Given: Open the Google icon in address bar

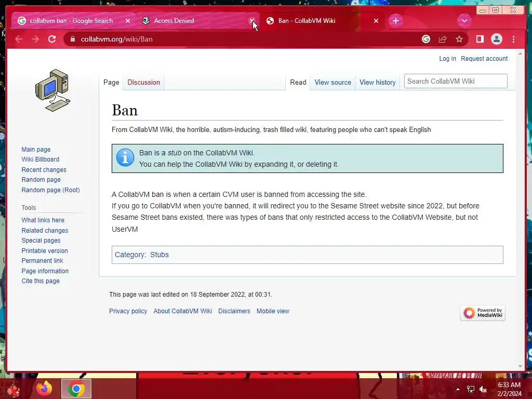Looking at the screenshot, I should click(x=426, y=39).
